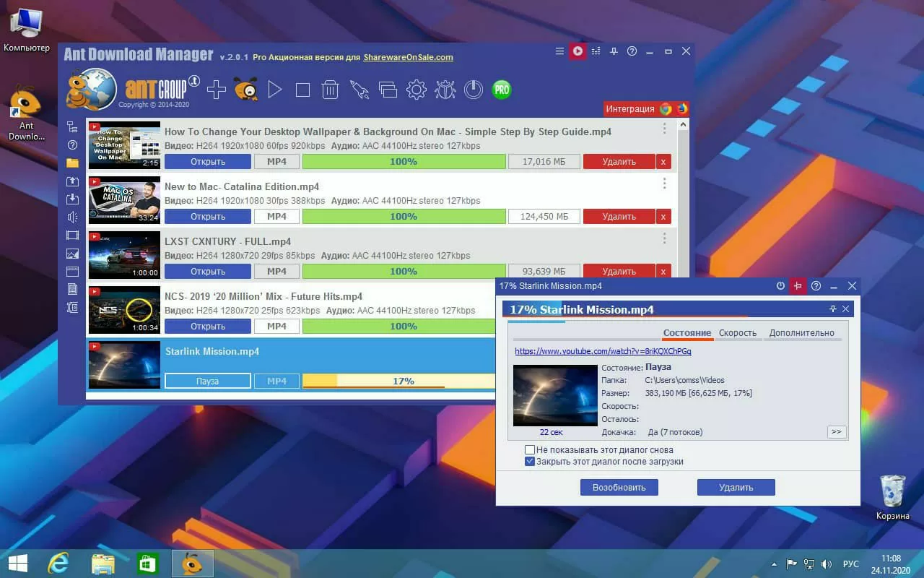Open the youtube.com watch link in dialog
Screen dimensions: 924x578
pos(603,351)
